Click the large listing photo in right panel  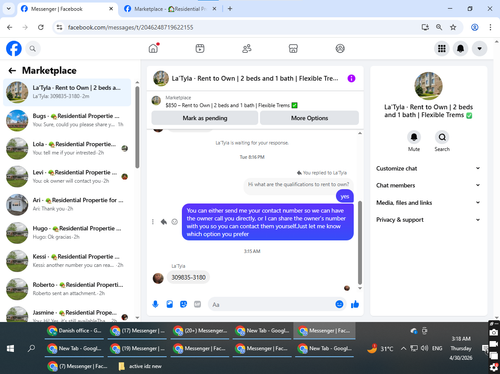tap(428, 86)
